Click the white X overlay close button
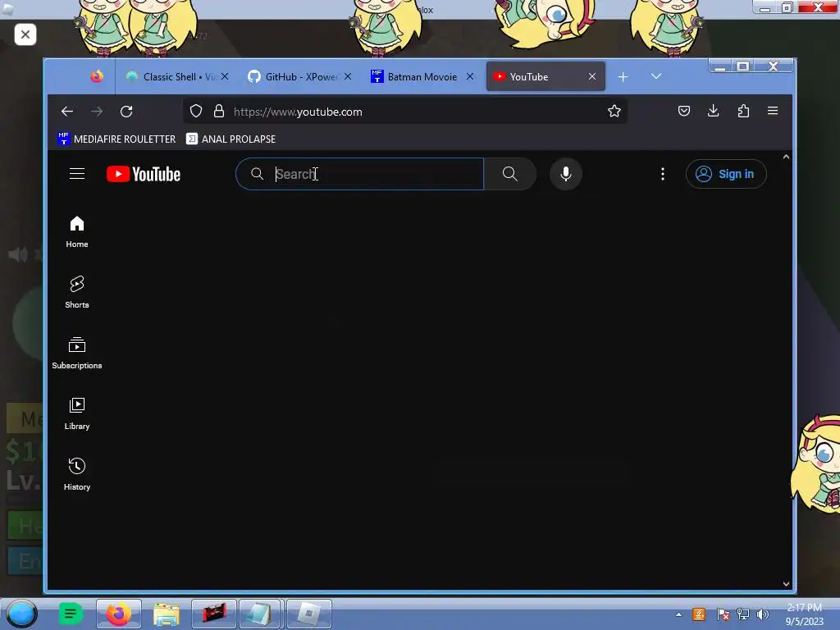Screen dimensions: 840x630 [25, 34]
